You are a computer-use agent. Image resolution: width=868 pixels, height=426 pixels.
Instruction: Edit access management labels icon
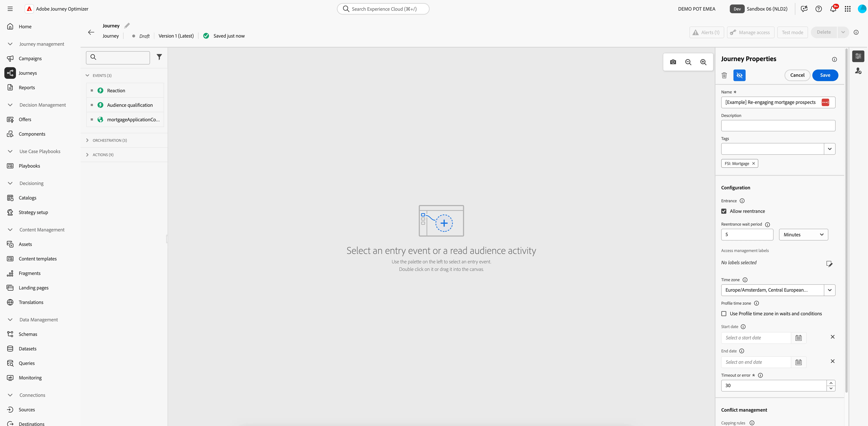tap(829, 263)
